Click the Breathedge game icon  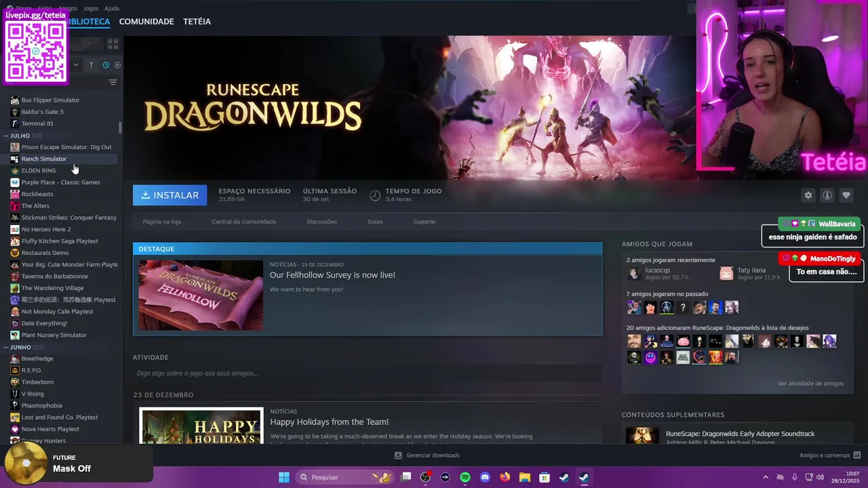pos(14,359)
